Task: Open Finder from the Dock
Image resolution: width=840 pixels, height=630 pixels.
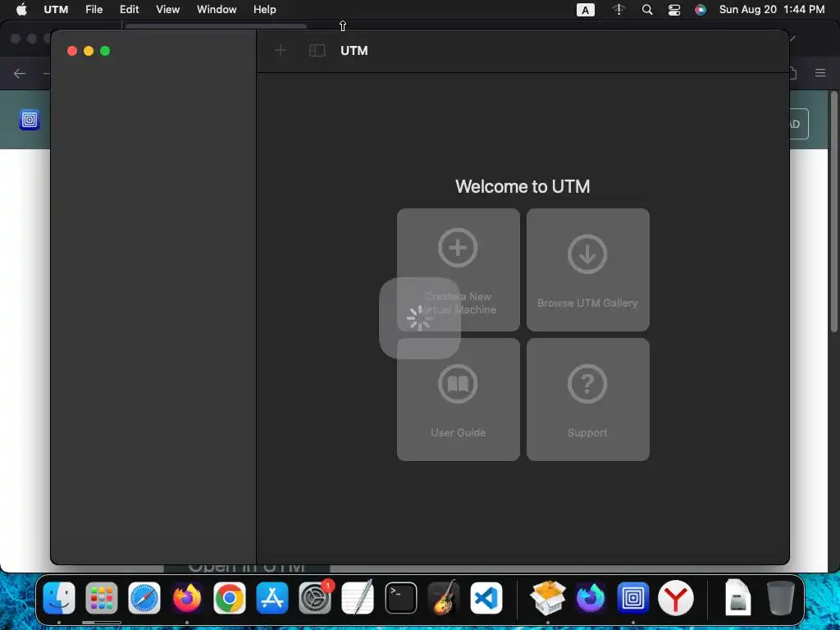Action: [x=59, y=598]
